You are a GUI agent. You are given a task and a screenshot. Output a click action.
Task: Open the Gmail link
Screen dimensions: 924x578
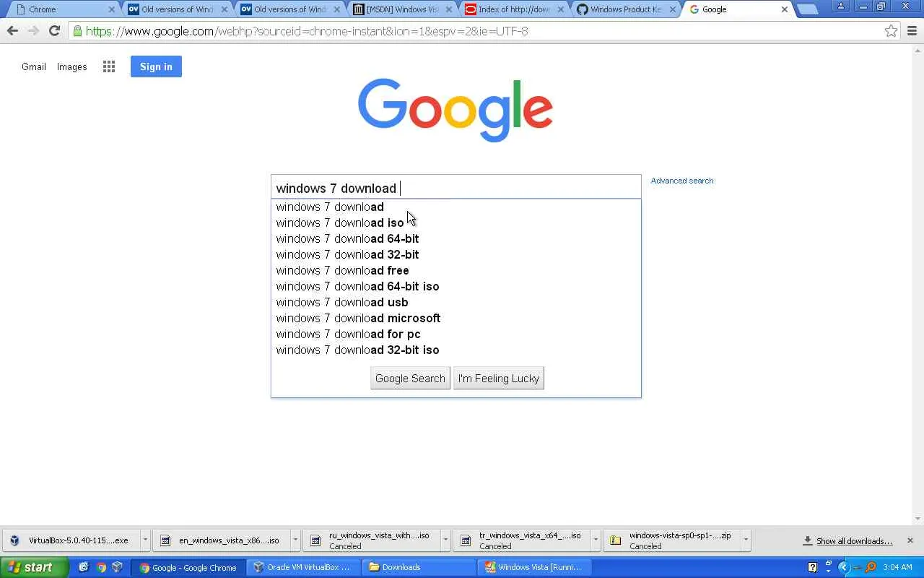[x=34, y=66]
